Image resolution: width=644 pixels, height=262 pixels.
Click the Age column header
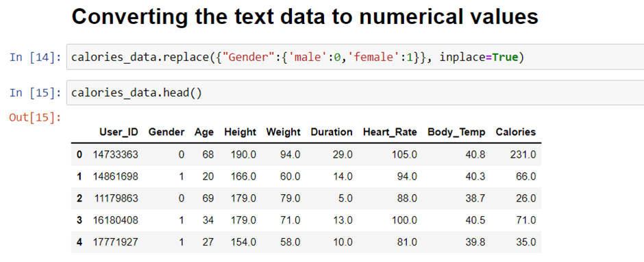204,132
